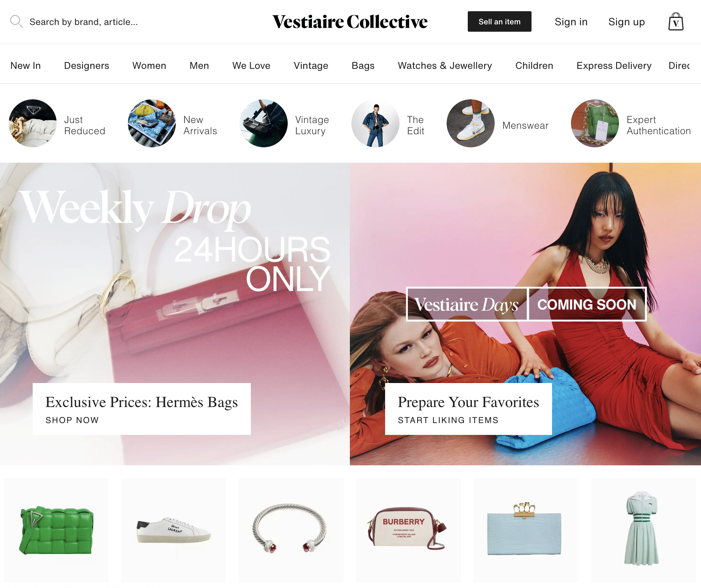Open the Sign up link

(x=626, y=22)
